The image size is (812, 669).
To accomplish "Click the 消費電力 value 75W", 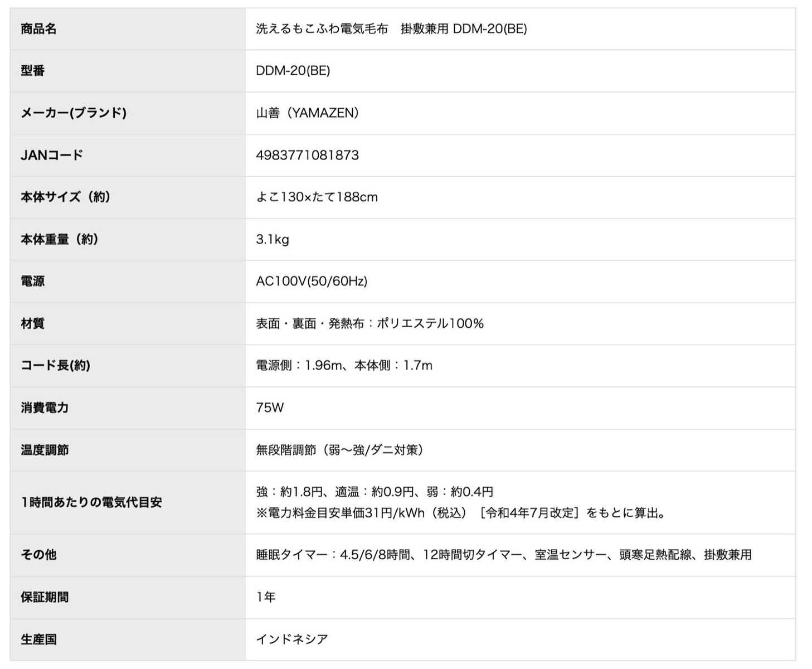I will click(268, 408).
